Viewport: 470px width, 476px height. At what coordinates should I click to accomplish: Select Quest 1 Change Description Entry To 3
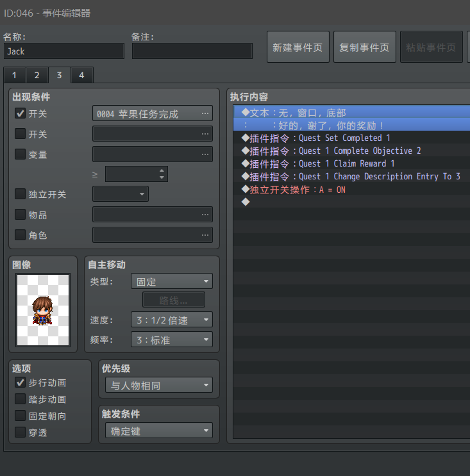[x=352, y=176]
